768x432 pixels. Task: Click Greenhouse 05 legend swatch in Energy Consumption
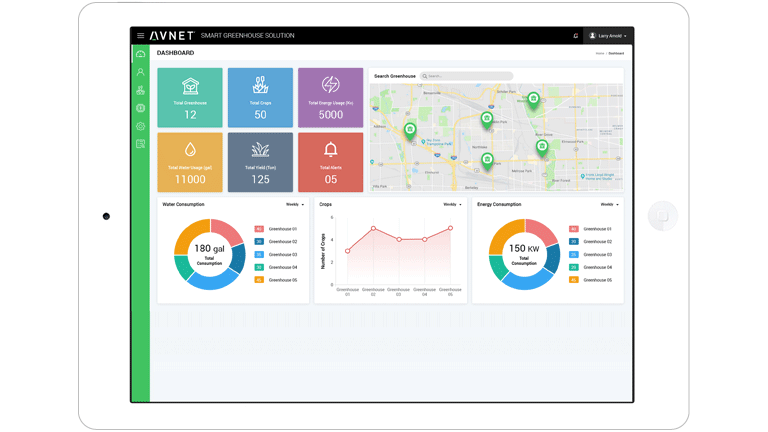[574, 280]
